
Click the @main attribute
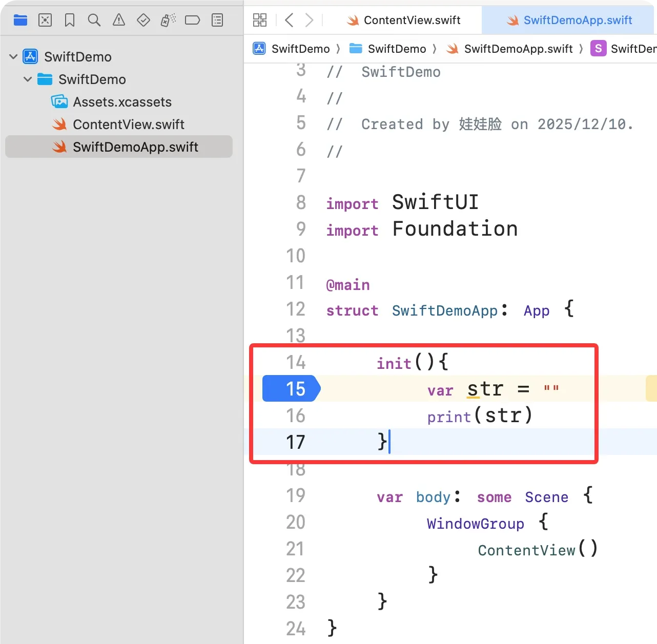tap(348, 285)
